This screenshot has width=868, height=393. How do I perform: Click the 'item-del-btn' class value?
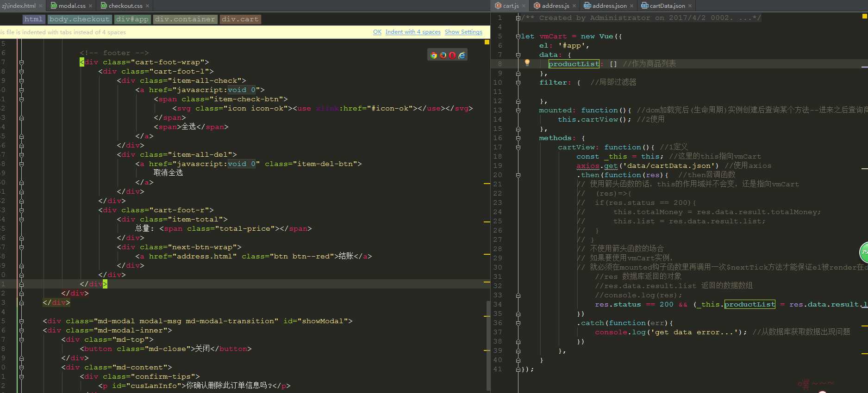tap(325, 164)
